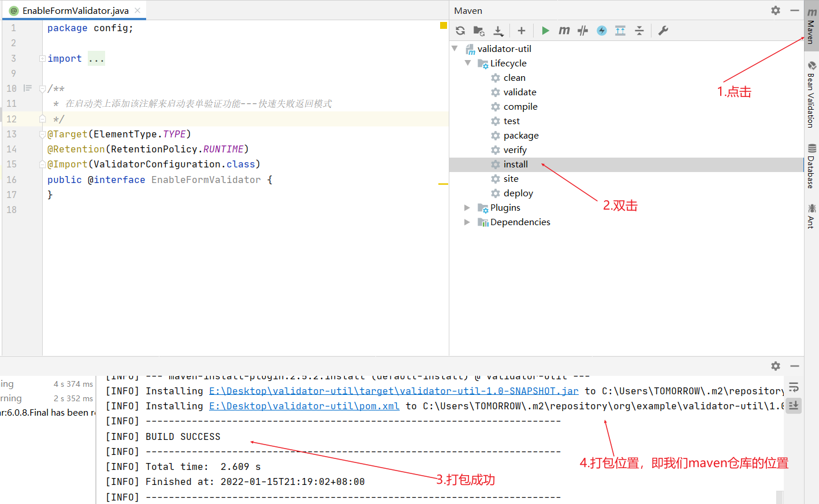Viewport: 819px width, 504px height.
Task: Click RetentionPolicy.RUNTIME in the @Retention annotation
Action: tap(177, 149)
